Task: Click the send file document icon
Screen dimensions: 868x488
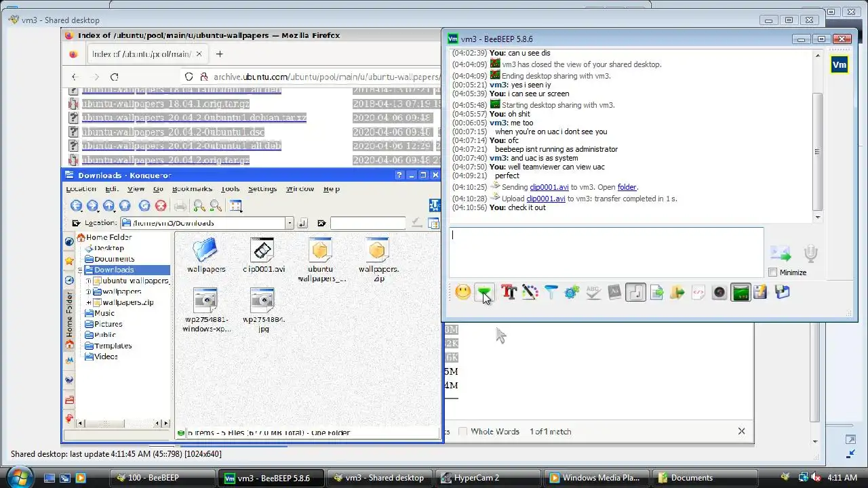Action: pos(656,292)
